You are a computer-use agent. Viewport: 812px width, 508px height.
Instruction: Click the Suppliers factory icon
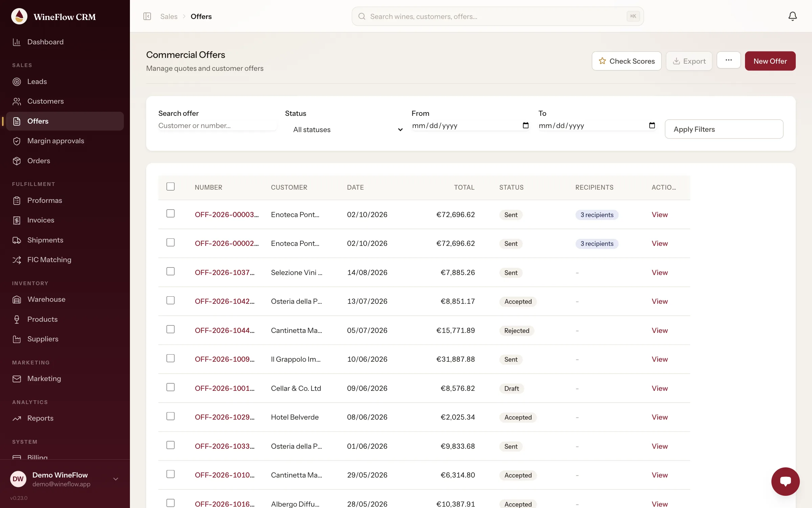point(17,339)
